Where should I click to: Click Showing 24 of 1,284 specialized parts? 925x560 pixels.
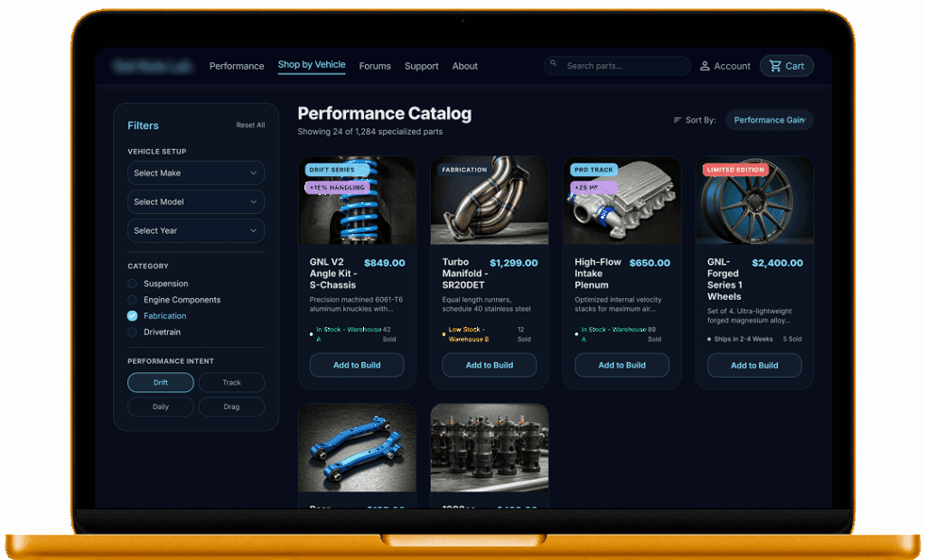tap(369, 132)
